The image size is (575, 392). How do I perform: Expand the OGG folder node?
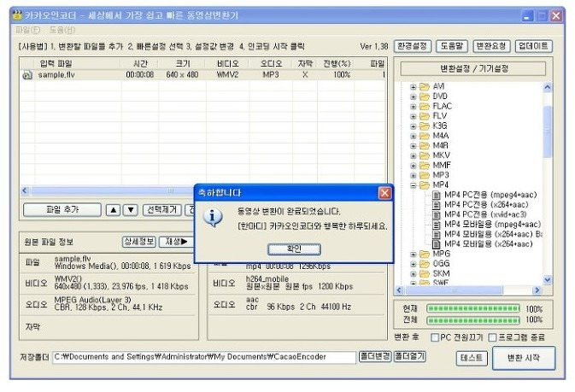(x=414, y=264)
